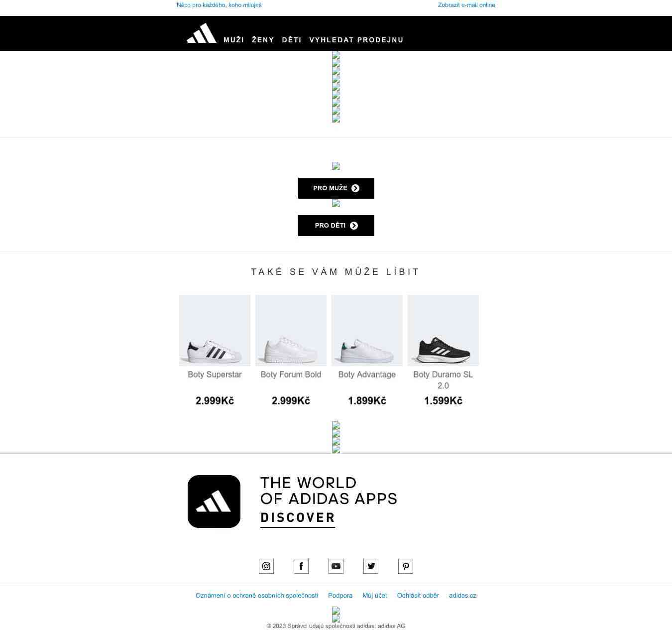The image size is (672, 630).
Task: Click Odhlásit odběr link
Action: 418,596
